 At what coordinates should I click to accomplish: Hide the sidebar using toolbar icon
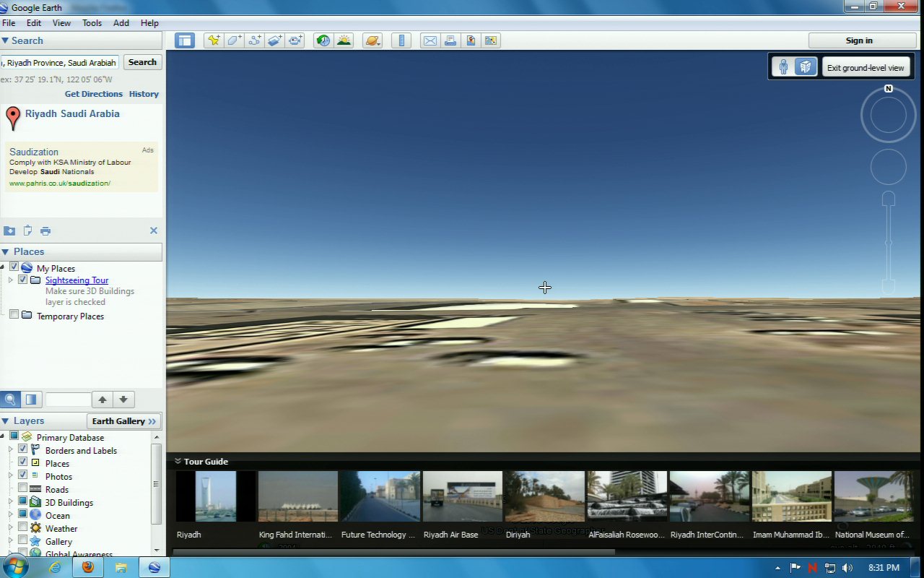(185, 40)
